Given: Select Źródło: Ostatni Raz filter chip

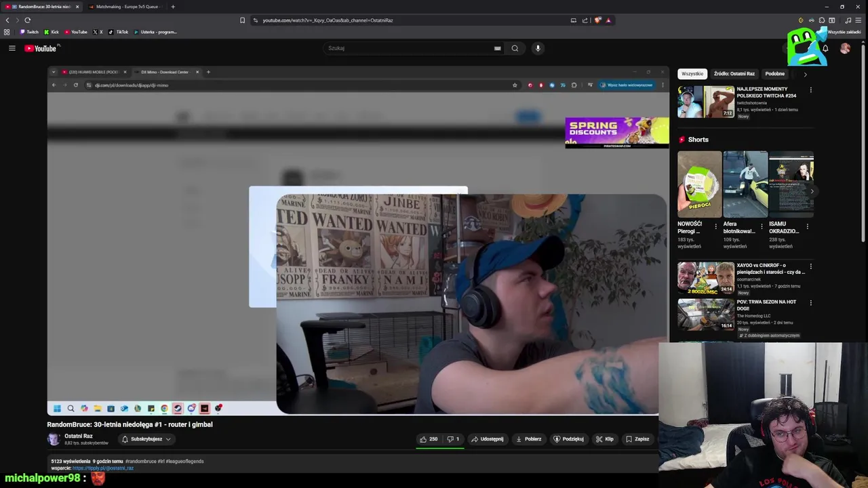Looking at the screenshot, I should tap(734, 74).
